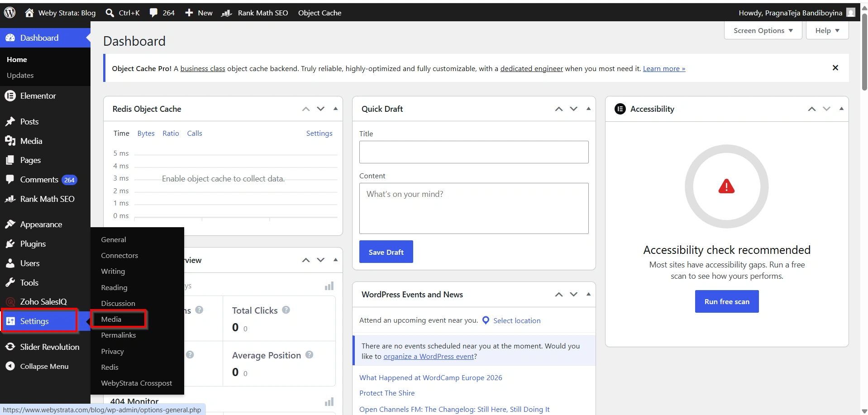Click the Tools wrench icon

coord(10,283)
